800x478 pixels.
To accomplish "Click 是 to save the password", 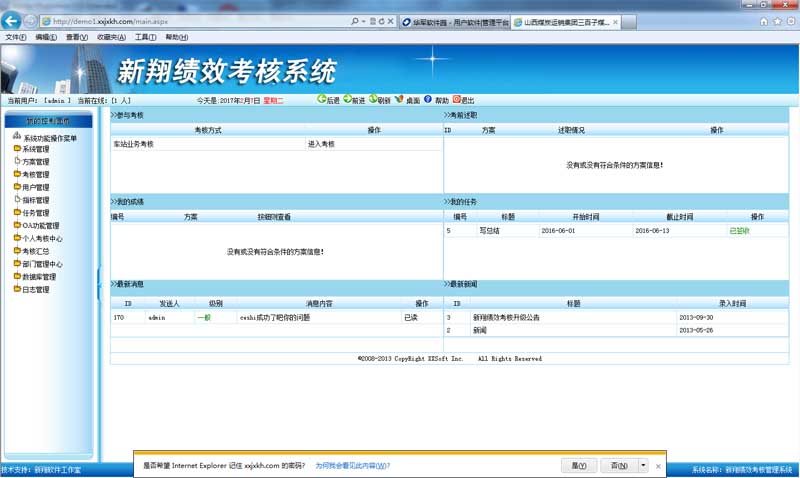I will [578, 465].
